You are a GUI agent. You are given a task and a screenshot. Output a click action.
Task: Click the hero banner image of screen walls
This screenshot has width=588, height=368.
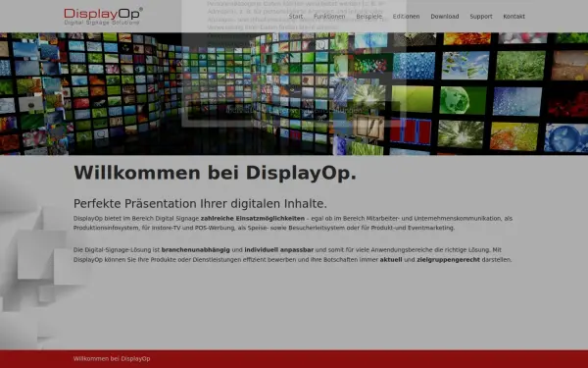[x=294, y=94]
